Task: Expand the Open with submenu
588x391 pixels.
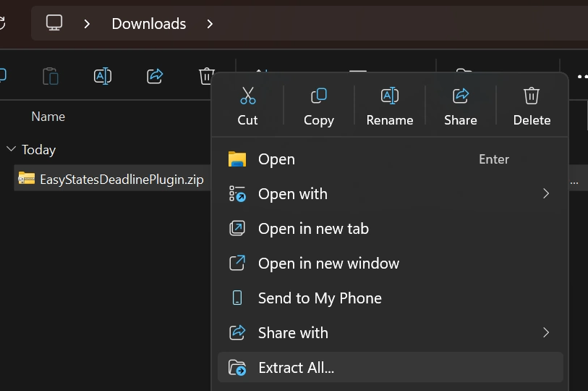Action: (546, 194)
